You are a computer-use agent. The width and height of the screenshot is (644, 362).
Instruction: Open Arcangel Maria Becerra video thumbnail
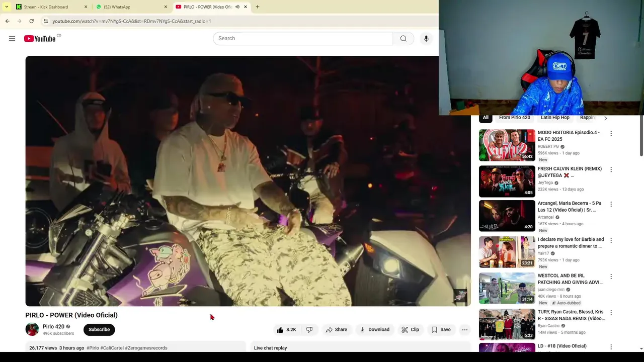pyautogui.click(x=507, y=216)
